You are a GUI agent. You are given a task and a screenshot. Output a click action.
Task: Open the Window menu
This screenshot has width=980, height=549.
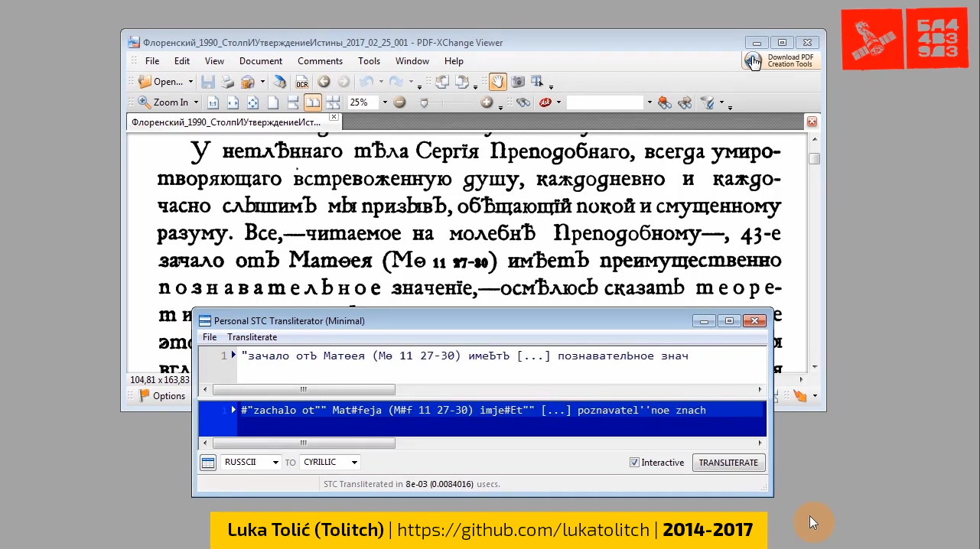pyautogui.click(x=412, y=61)
